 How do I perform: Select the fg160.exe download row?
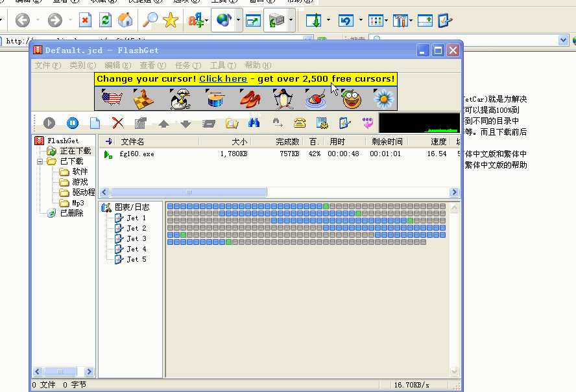tap(279, 154)
